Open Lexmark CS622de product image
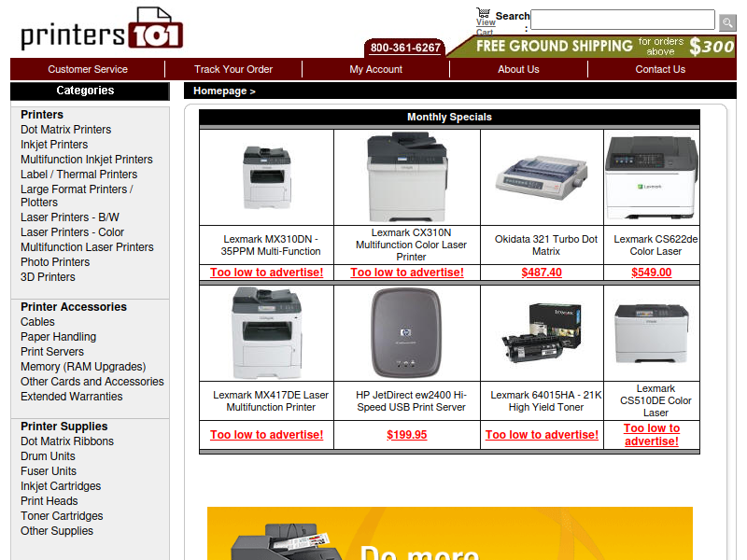Image resolution: width=747 pixels, height=560 pixels. 651,177
